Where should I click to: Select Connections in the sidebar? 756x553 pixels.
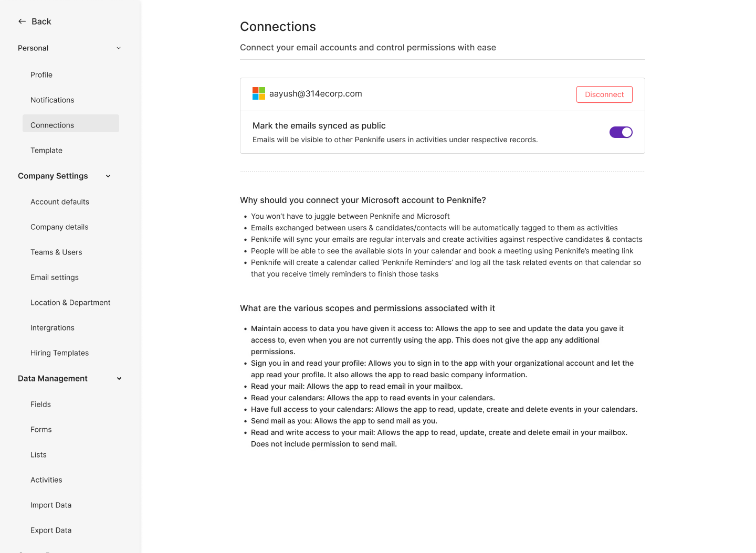pos(71,123)
